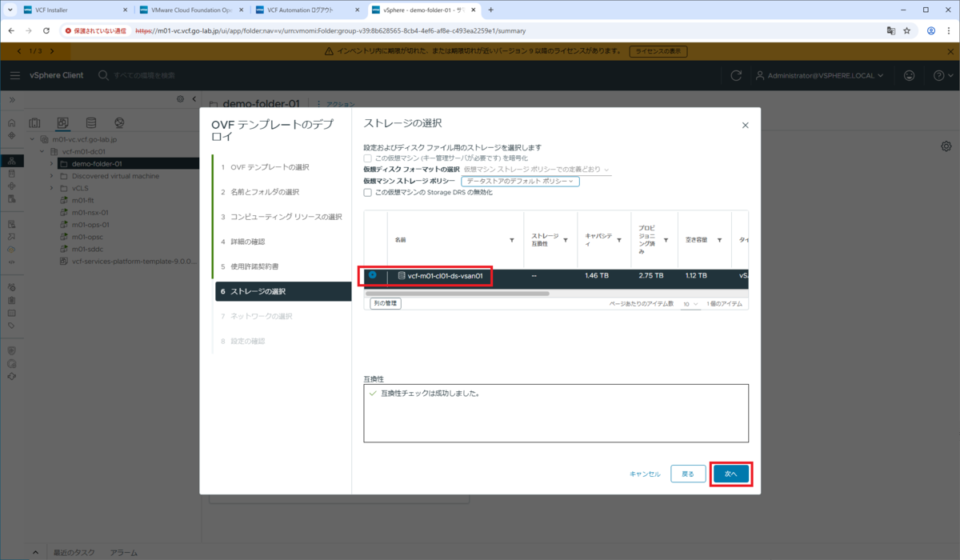Viewport: 960px width, 560px height.
Task: Select the vcf-m01-cl01-ds-vsan01 radio button
Action: point(372,274)
